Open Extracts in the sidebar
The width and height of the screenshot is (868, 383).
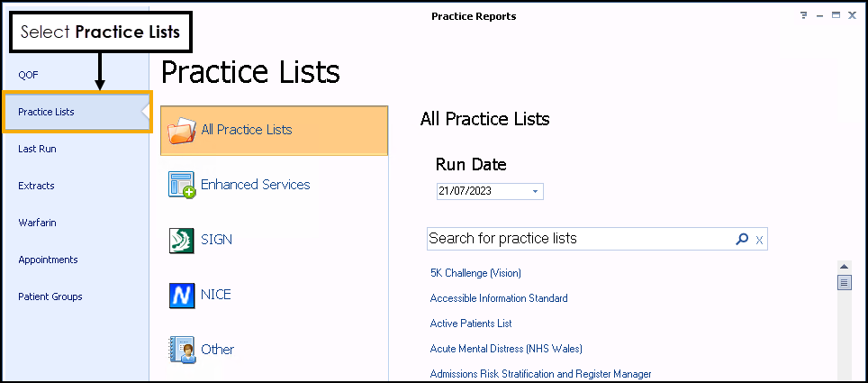click(36, 186)
